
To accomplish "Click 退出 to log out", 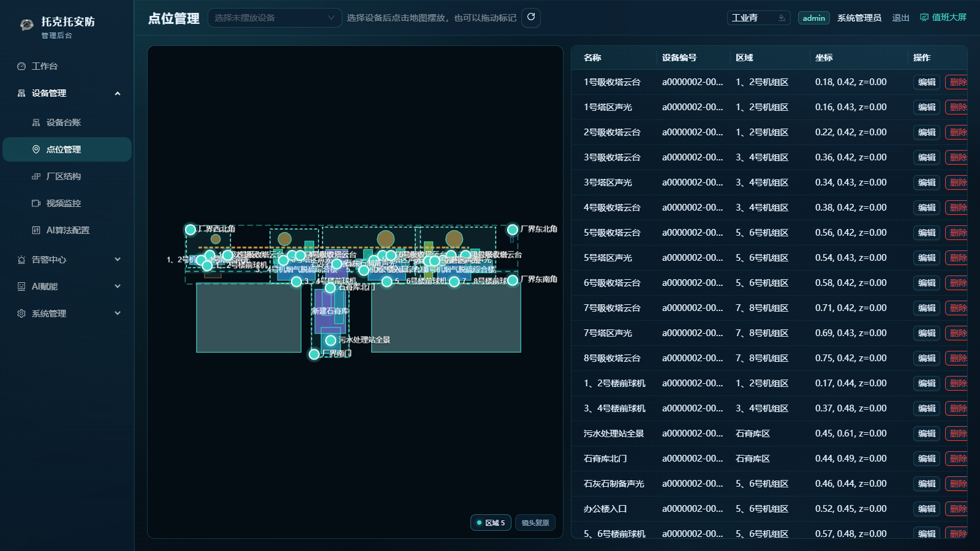I will click(x=900, y=18).
